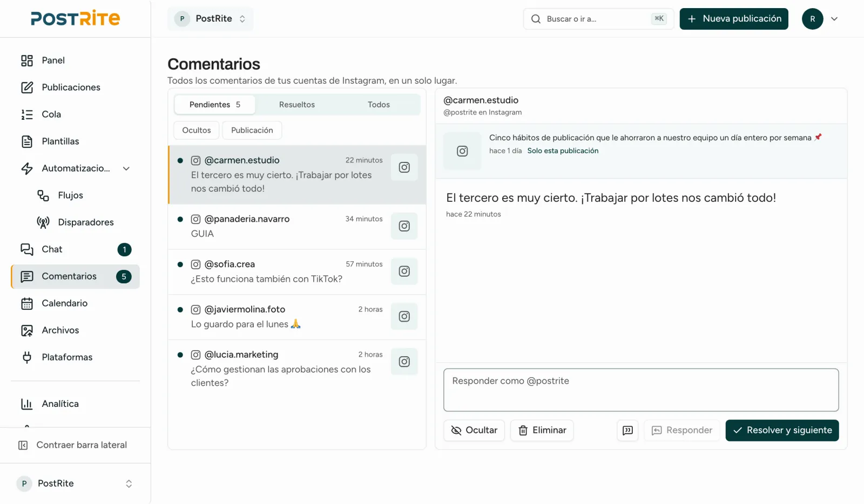Screen dimensions: 864x504
Task: Hide the comment with Ocultar button
Action: click(474, 431)
